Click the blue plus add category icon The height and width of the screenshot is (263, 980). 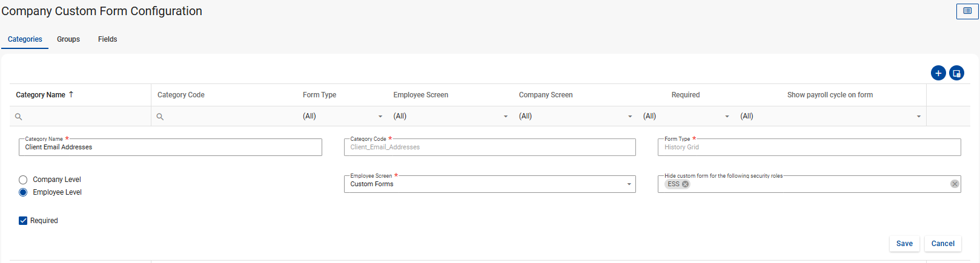click(938, 73)
